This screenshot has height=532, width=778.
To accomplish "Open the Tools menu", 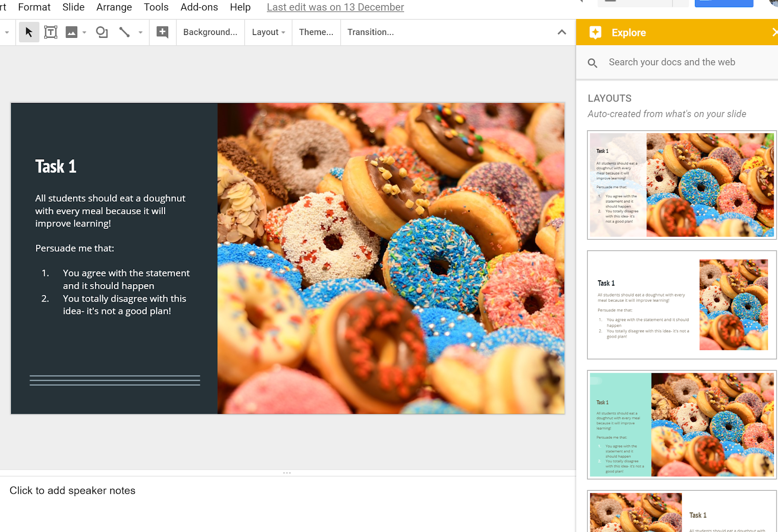I will (x=156, y=7).
